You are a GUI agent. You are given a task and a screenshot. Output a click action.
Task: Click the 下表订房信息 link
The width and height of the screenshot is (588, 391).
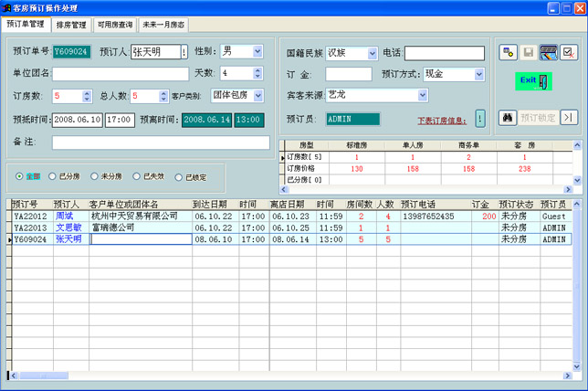click(443, 120)
